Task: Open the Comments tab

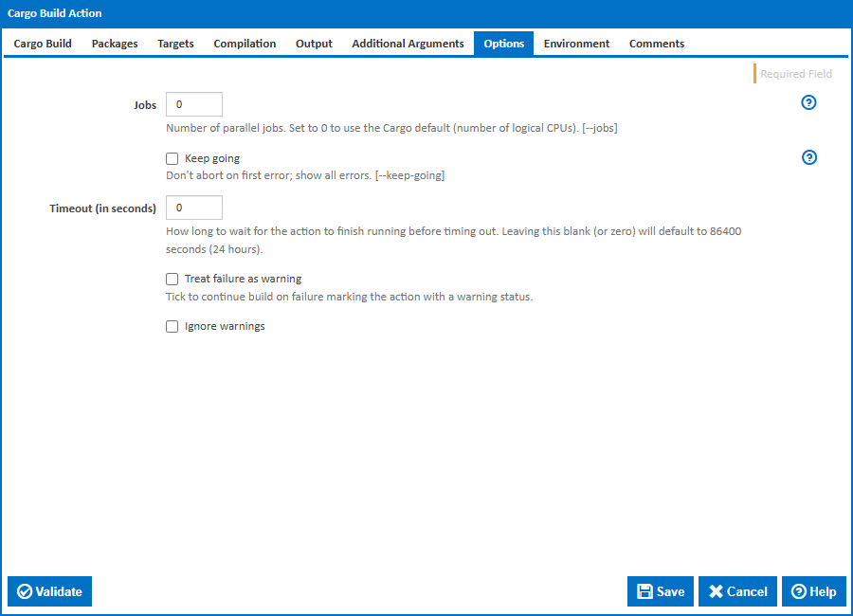Action: [656, 43]
